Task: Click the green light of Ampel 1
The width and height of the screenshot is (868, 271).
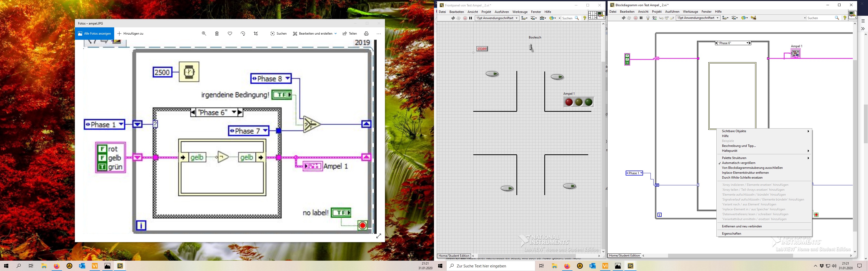Action: 589,102
